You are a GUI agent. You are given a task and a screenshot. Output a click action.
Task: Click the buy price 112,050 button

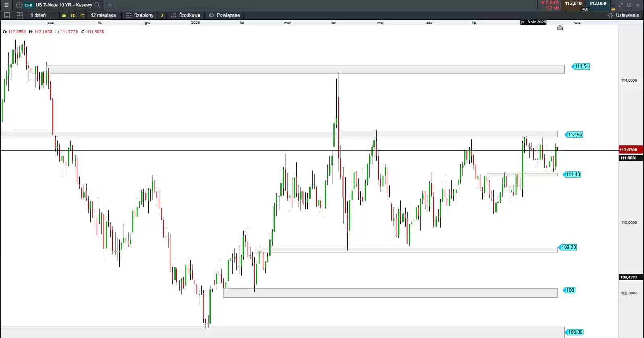pyautogui.click(x=598, y=4)
